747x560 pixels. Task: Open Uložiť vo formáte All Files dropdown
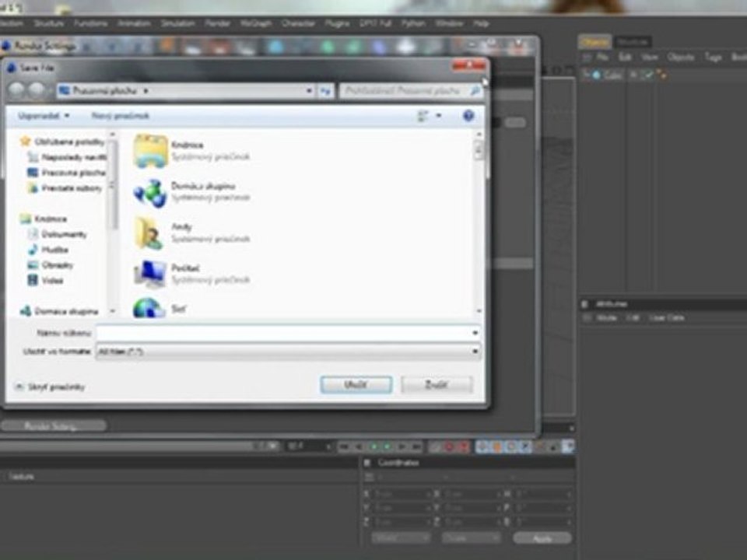(288, 352)
